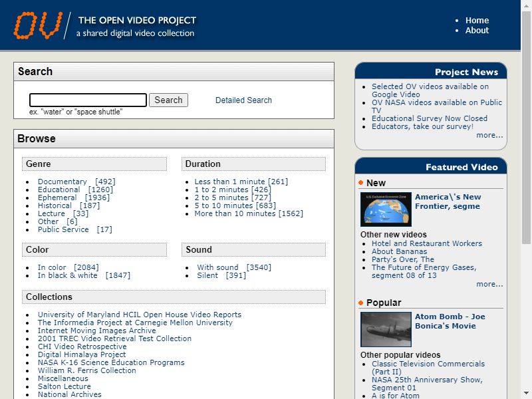
Task: Read news: Selected OV videos on Google Video
Action: (430, 90)
